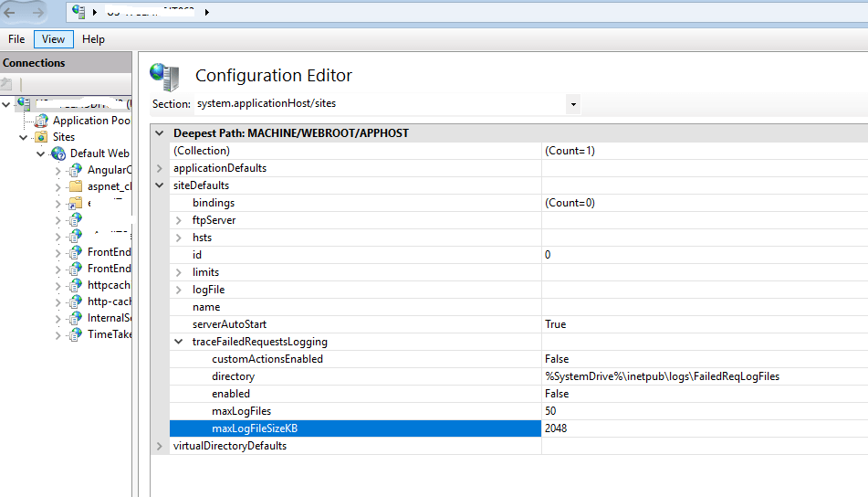Screen dimensions: 868x497
Task: Open the File menu
Action: tap(16, 39)
